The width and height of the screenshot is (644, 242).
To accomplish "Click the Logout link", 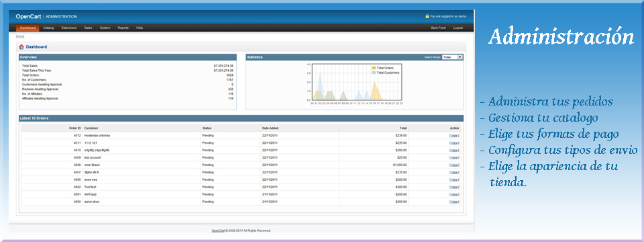I will click(458, 28).
